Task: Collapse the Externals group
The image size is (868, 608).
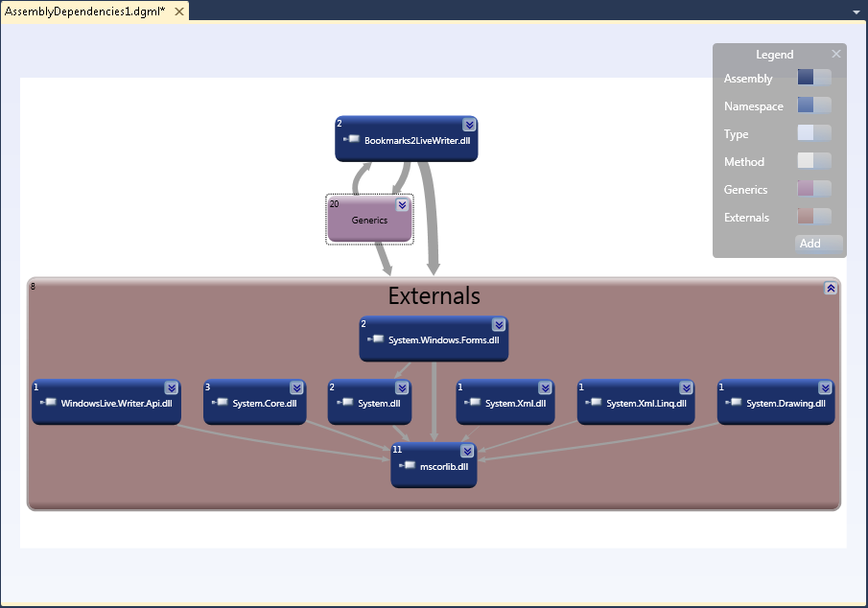Action: [x=830, y=288]
